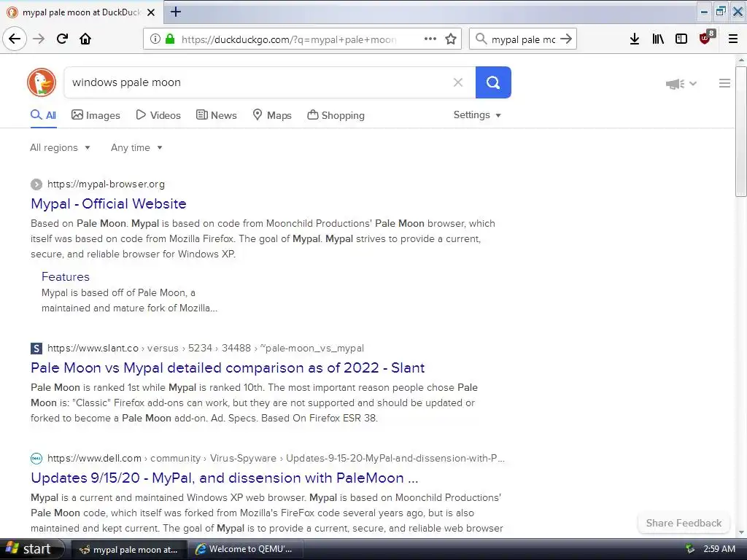Clear the DuckDuckGo search field

pyautogui.click(x=458, y=82)
